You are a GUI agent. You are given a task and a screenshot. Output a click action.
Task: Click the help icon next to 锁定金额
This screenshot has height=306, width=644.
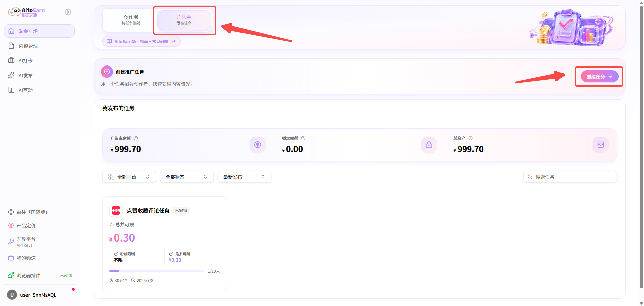pyautogui.click(x=303, y=138)
